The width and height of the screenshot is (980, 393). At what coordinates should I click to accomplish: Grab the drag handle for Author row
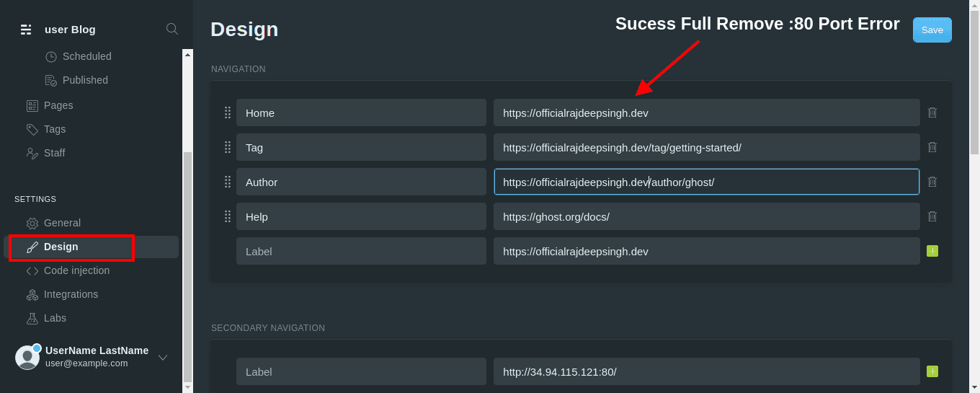point(228,182)
